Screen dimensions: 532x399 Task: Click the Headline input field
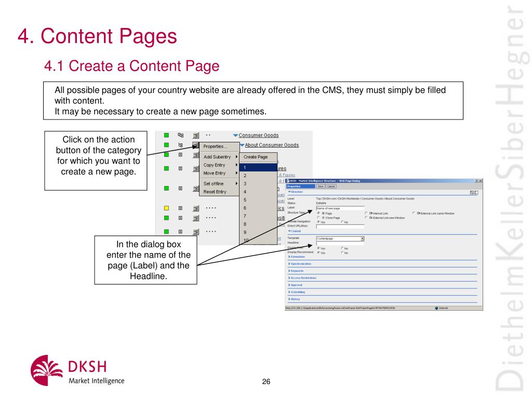340,243
